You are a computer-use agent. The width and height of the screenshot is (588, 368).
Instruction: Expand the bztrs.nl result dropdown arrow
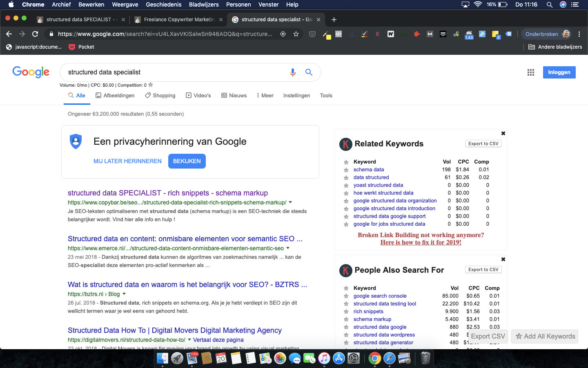coord(124,294)
